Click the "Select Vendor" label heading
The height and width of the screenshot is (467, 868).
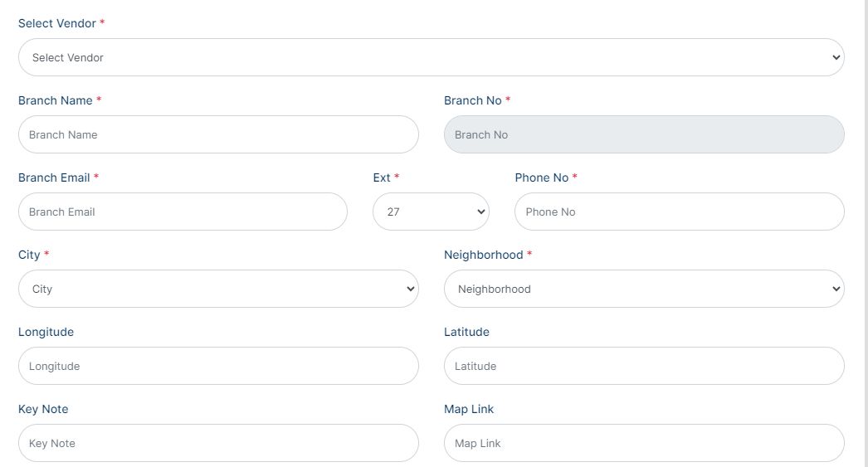coord(57,23)
